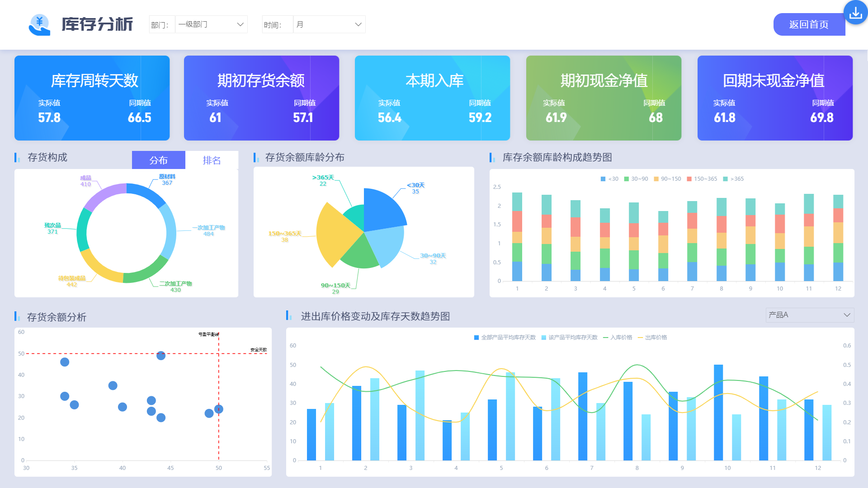Switch to the 分布 tab
The width and height of the screenshot is (868, 488).
(x=158, y=160)
